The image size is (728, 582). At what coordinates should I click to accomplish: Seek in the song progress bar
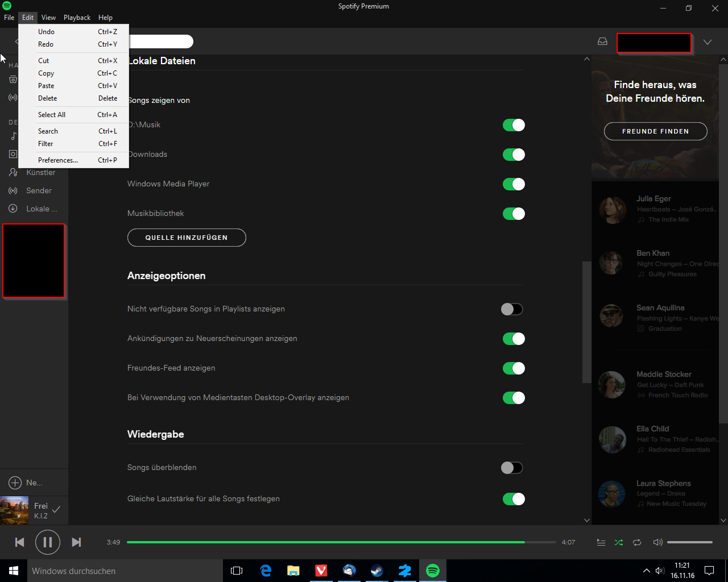(341, 542)
